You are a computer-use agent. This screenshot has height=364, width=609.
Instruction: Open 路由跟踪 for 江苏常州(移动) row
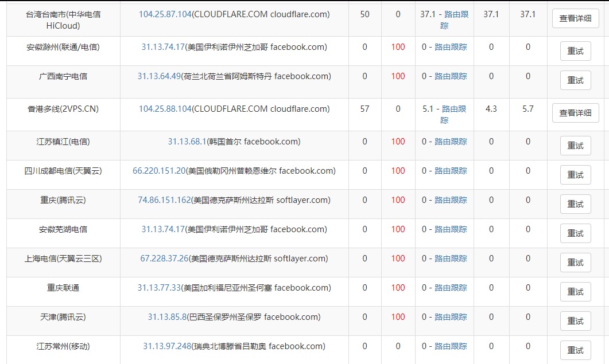[x=451, y=346]
